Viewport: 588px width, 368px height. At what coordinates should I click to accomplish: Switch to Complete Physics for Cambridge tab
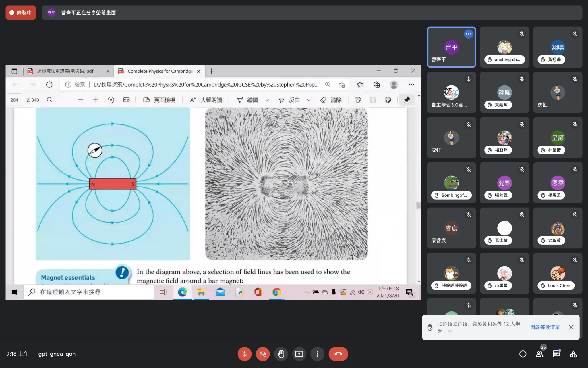(160, 71)
